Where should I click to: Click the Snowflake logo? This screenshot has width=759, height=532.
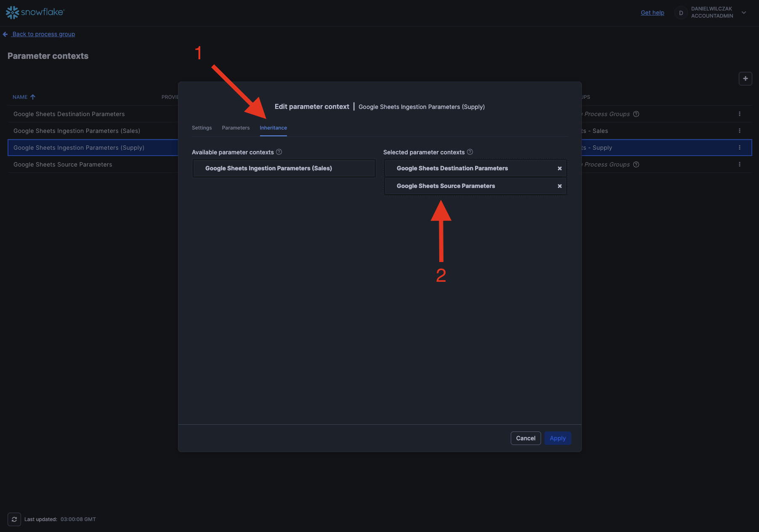(35, 12)
